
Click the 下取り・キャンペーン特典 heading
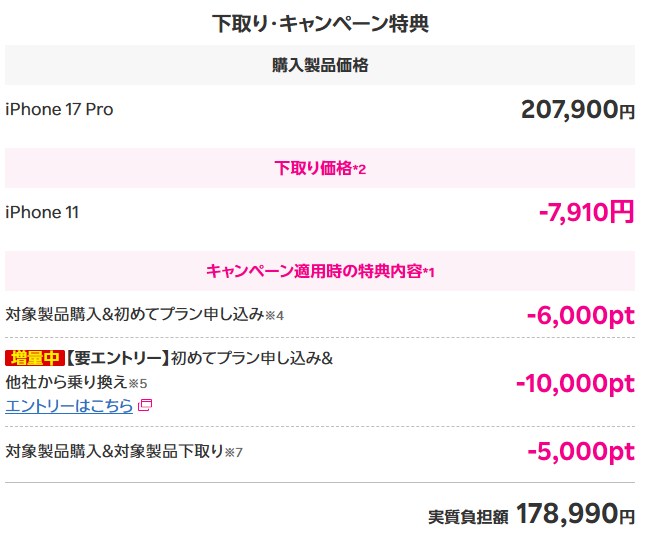pos(320,23)
